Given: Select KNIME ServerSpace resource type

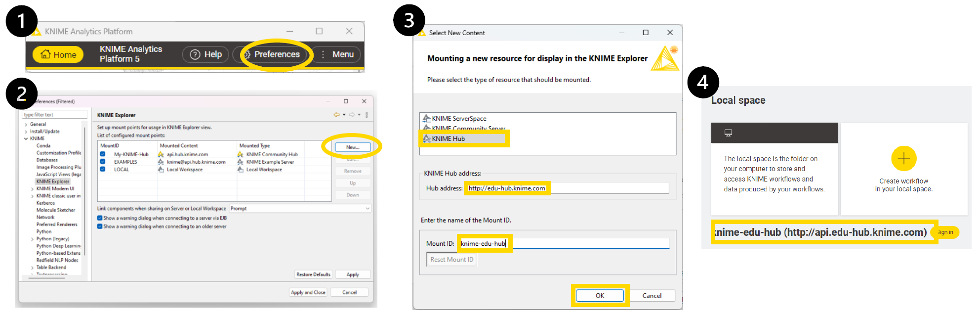Looking at the screenshot, I should click(x=459, y=119).
